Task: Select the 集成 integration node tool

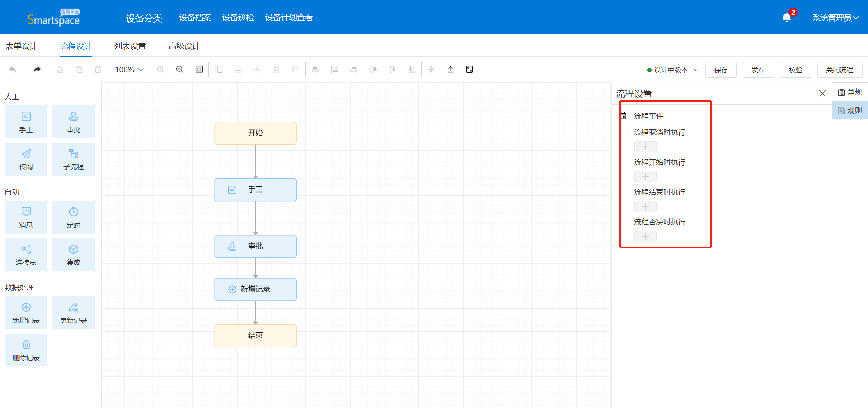Action: (73, 255)
